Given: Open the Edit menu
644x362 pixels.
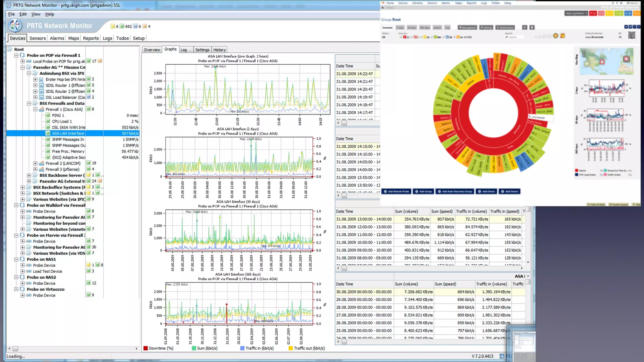Looking at the screenshot, I should point(23,14).
